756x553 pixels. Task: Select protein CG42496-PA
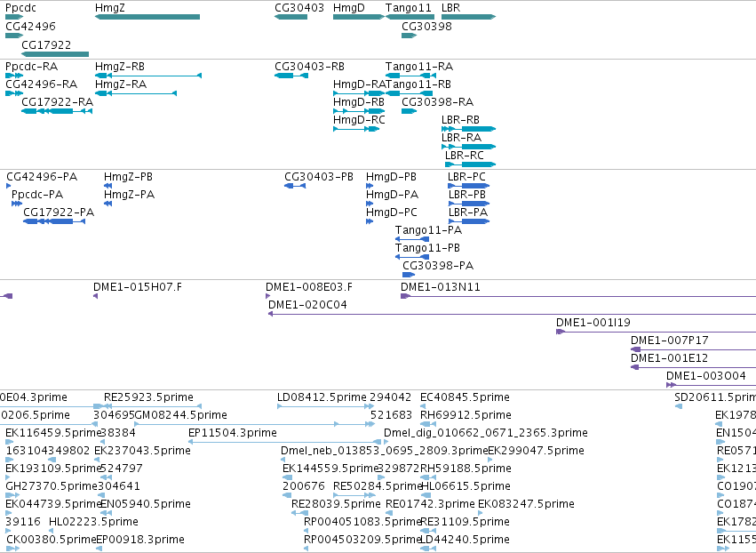click(42, 177)
